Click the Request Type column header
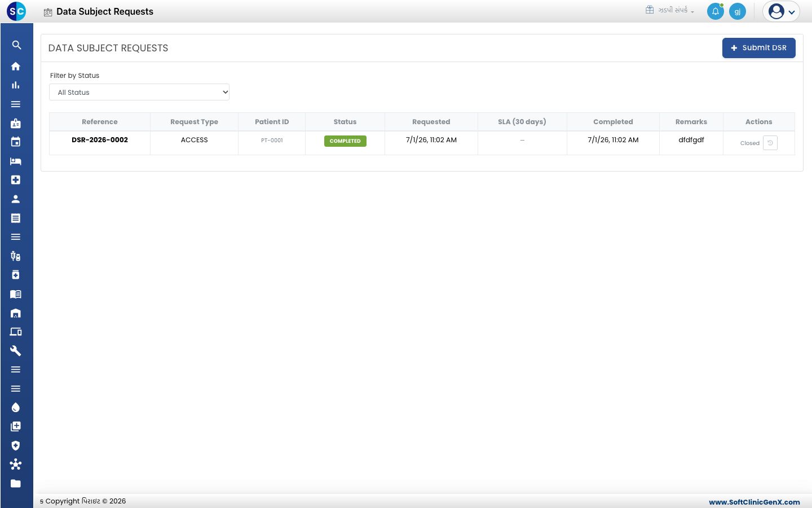The width and height of the screenshot is (812, 508). tap(194, 122)
